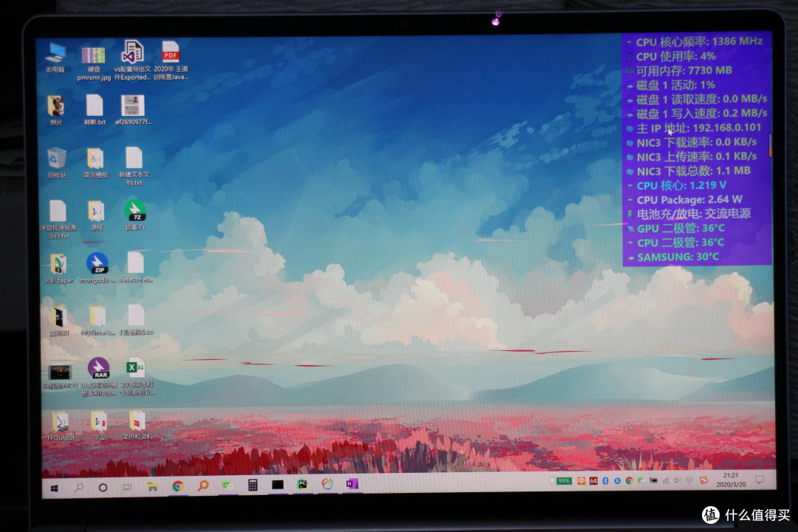The image size is (798, 532).
Task: Select the 简历和资料 folder
Action: tap(137, 426)
